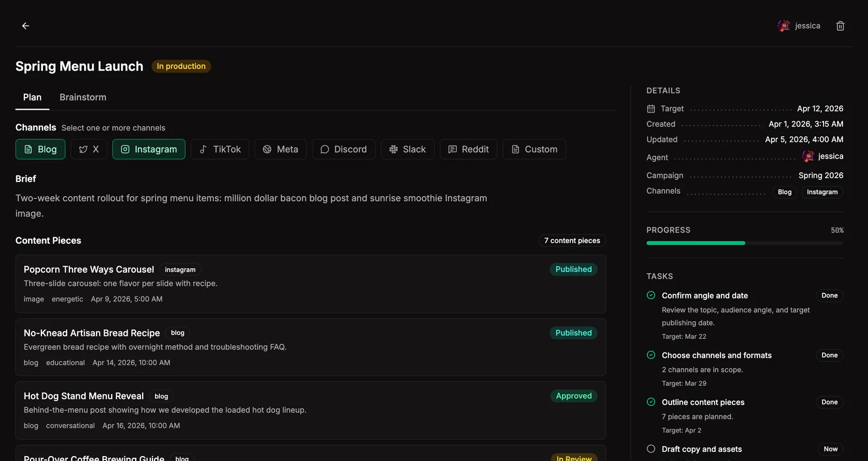Select the instagram tag on Popcorn Carousel
Screen dimensions: 868x461
[x=180, y=269]
